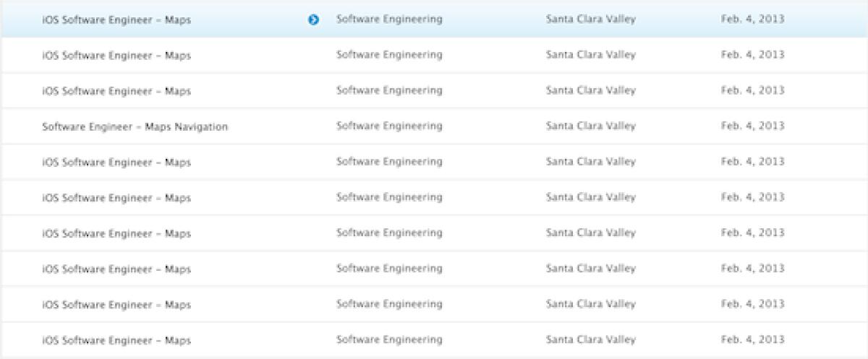Viewport: 868px width, 359px height.
Task: Click Software Engineering in the Maps Navigation row
Action: tap(389, 126)
